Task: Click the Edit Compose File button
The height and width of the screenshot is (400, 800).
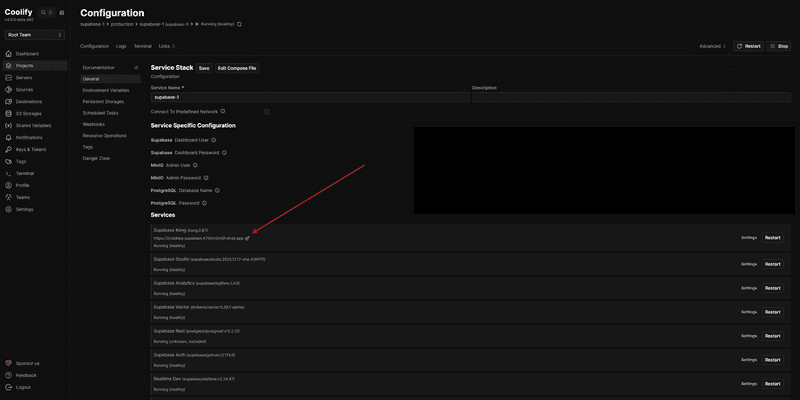Action: (x=237, y=68)
